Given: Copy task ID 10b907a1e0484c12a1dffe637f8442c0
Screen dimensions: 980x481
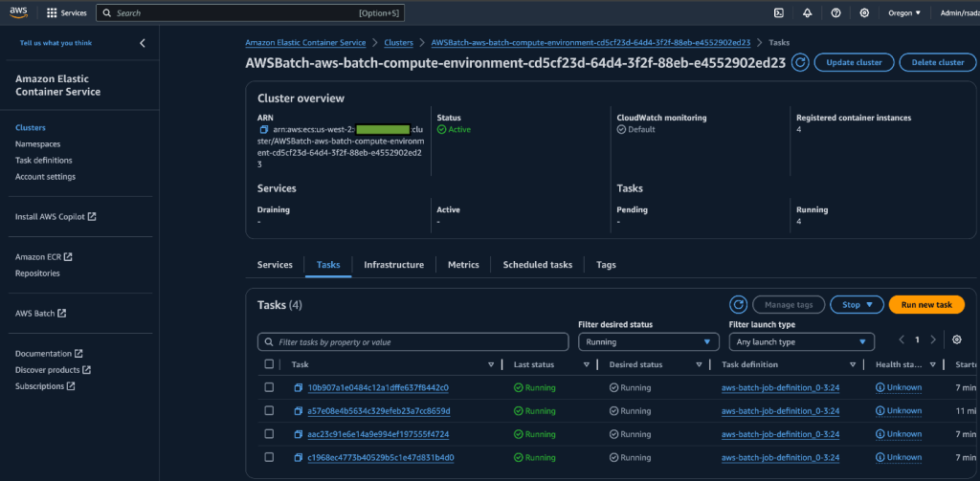Looking at the screenshot, I should pyautogui.click(x=299, y=388).
